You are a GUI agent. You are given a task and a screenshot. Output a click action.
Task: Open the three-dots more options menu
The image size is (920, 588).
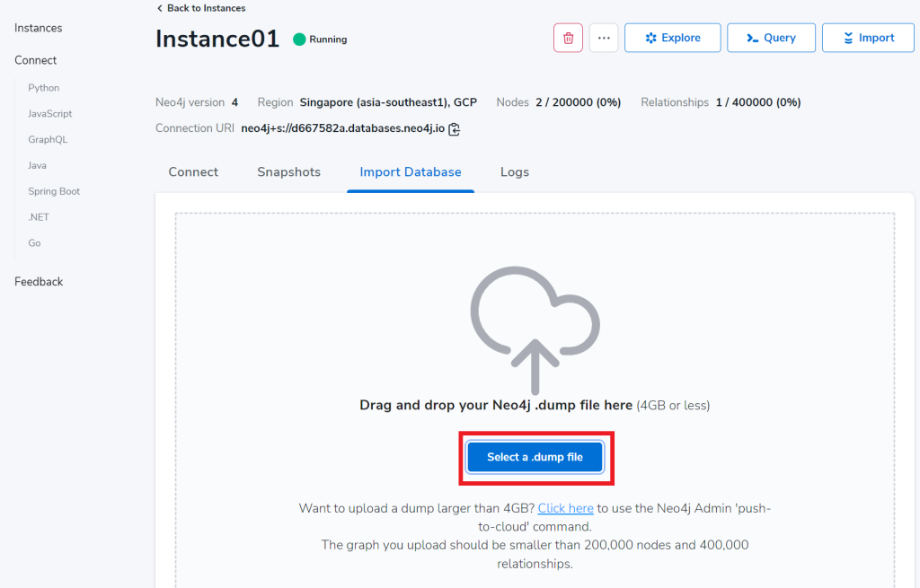tap(604, 38)
